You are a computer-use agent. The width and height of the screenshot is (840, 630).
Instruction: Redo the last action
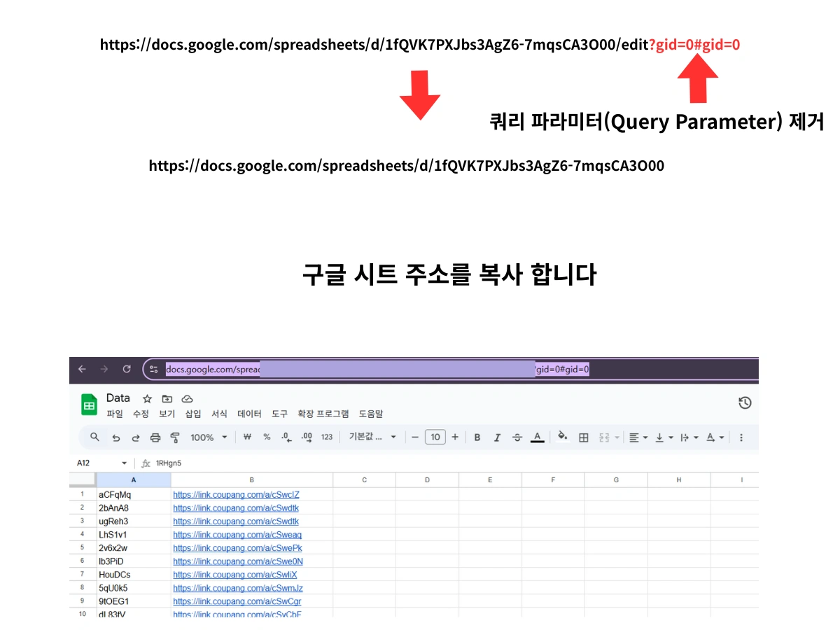136,437
